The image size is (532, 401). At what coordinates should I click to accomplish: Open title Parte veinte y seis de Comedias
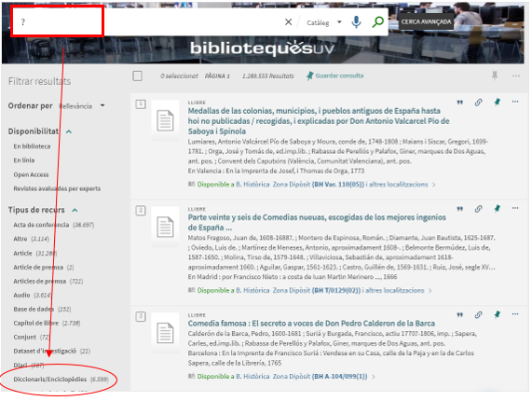pyautogui.click(x=317, y=222)
